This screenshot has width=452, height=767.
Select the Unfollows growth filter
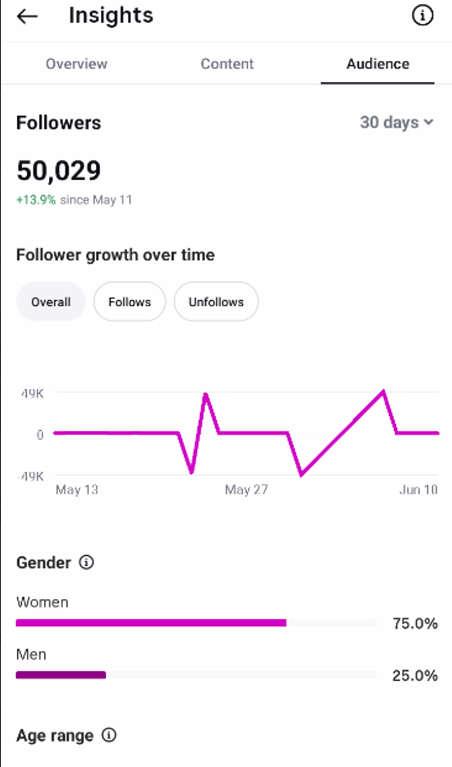[x=216, y=302]
